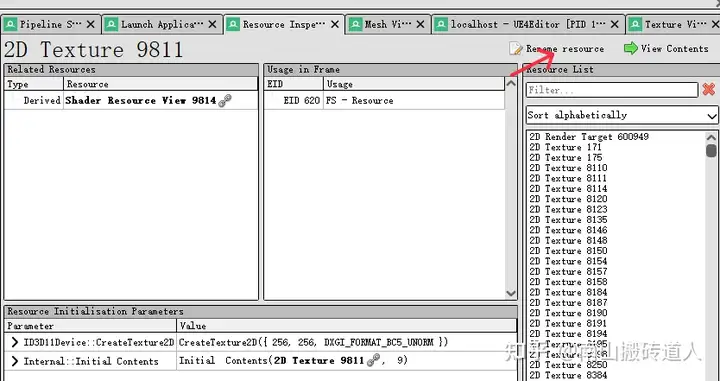The height and width of the screenshot is (381, 720).
Task: Select 2D Texture 8114 in list
Action: 568,189
